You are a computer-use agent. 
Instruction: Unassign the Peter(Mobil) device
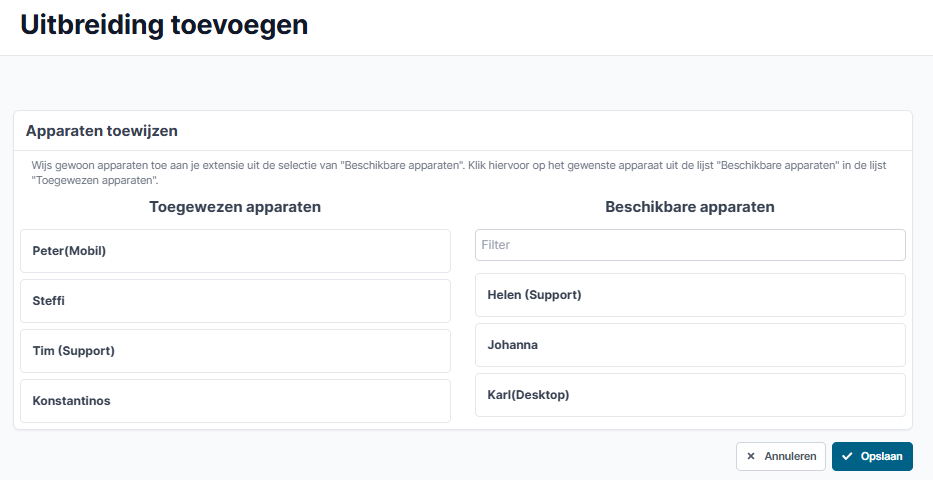pyautogui.click(x=235, y=251)
